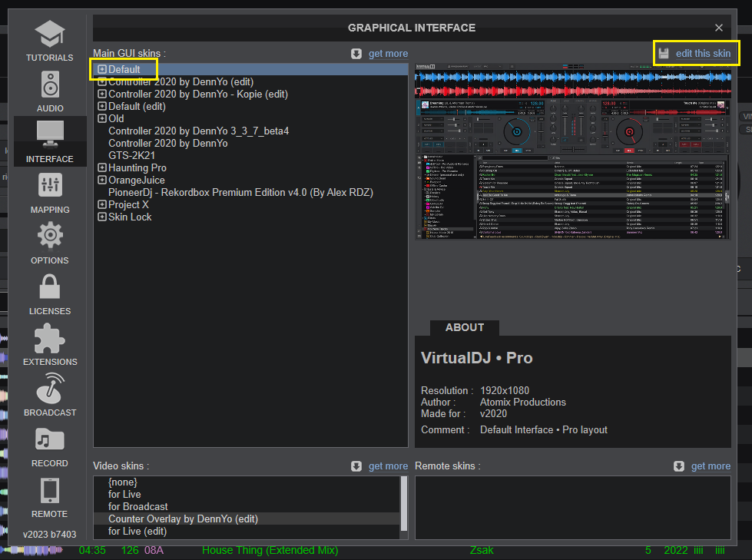Open Options gear icon
Viewport: 752px width, 560px height.
(x=50, y=235)
